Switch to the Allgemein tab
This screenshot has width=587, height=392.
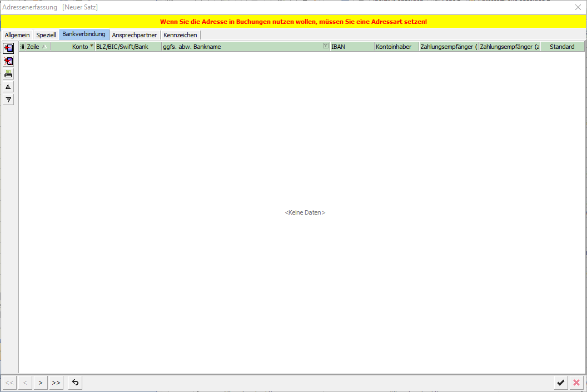[17, 35]
